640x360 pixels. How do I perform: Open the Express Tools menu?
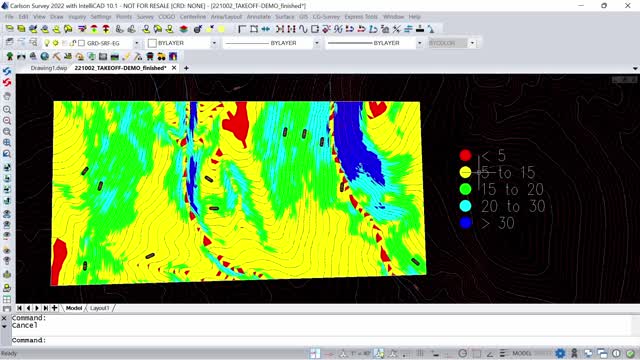(361, 17)
